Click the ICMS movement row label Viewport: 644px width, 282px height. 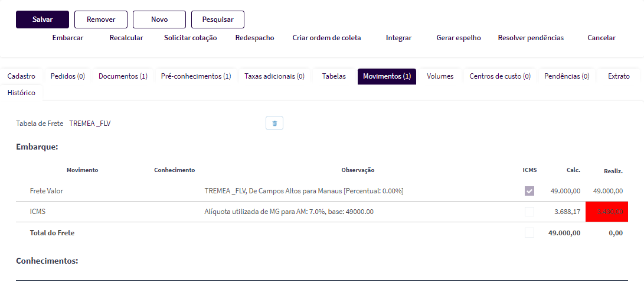[x=37, y=212]
